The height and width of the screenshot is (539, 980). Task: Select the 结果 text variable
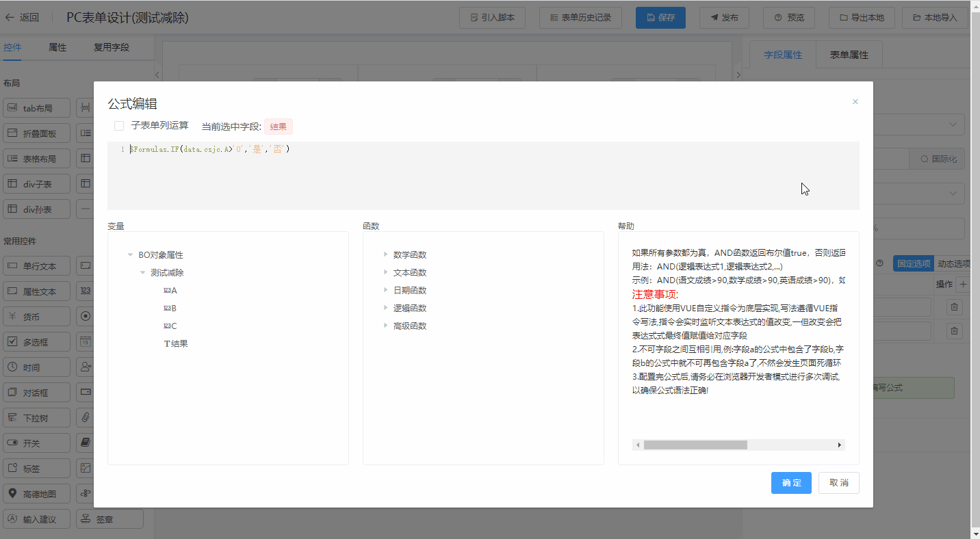point(179,344)
